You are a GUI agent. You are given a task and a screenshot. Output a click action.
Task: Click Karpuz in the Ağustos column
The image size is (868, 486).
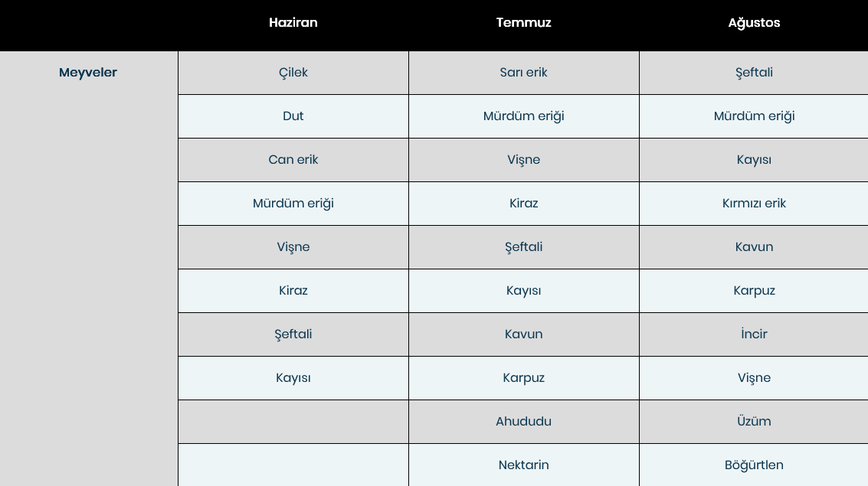pyautogui.click(x=754, y=291)
